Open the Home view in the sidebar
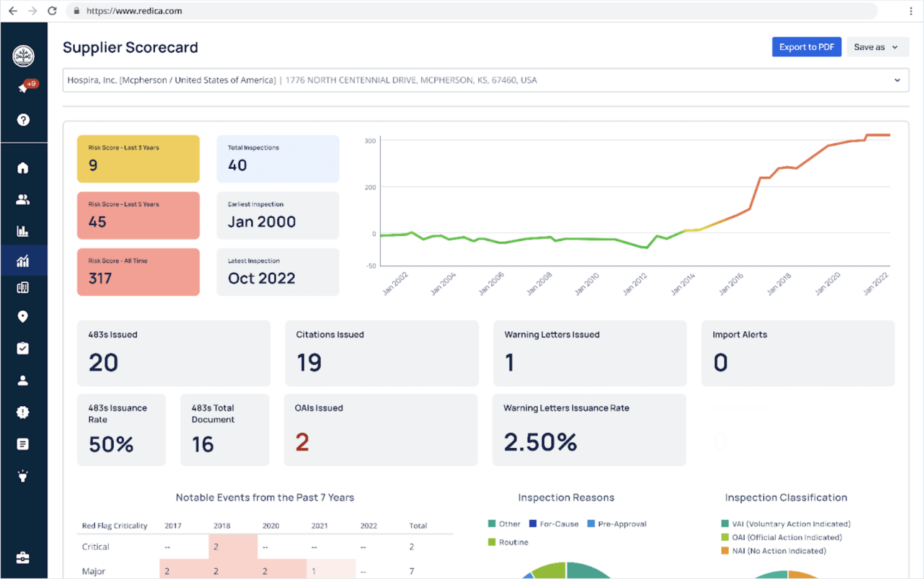The width and height of the screenshot is (924, 579). click(22, 168)
